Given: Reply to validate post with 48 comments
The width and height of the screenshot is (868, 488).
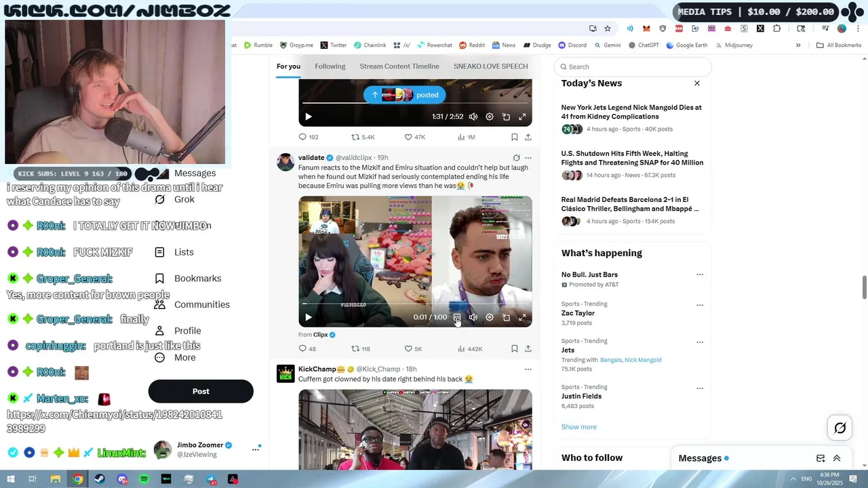Looking at the screenshot, I should (x=308, y=348).
